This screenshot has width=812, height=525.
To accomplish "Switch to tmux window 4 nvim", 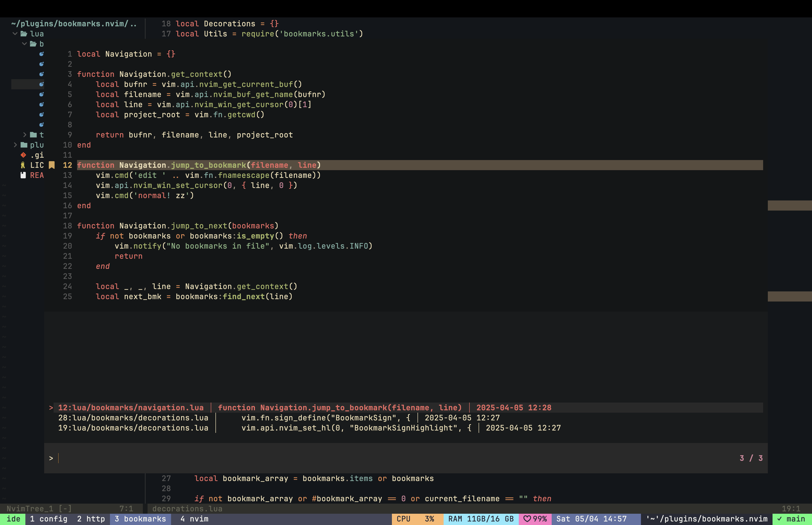I will coord(194,519).
